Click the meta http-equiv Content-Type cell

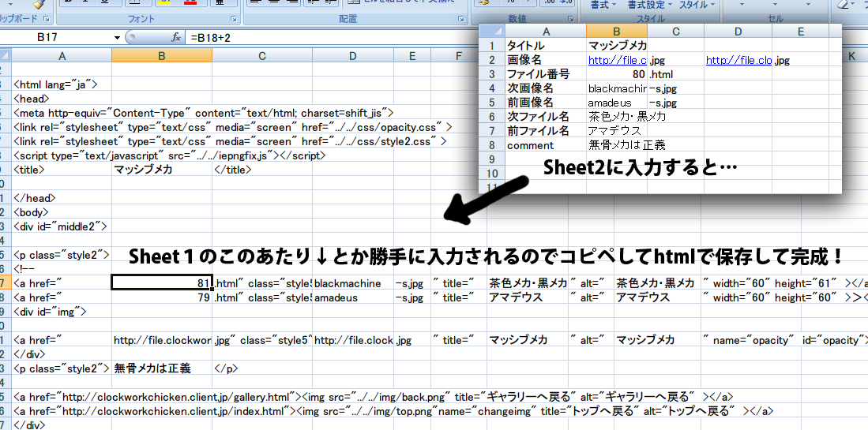(x=203, y=113)
